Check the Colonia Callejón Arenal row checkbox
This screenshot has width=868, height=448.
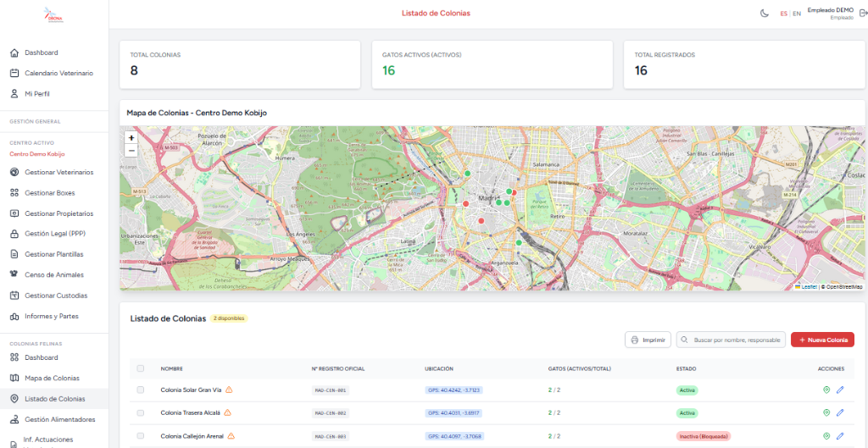(140, 436)
